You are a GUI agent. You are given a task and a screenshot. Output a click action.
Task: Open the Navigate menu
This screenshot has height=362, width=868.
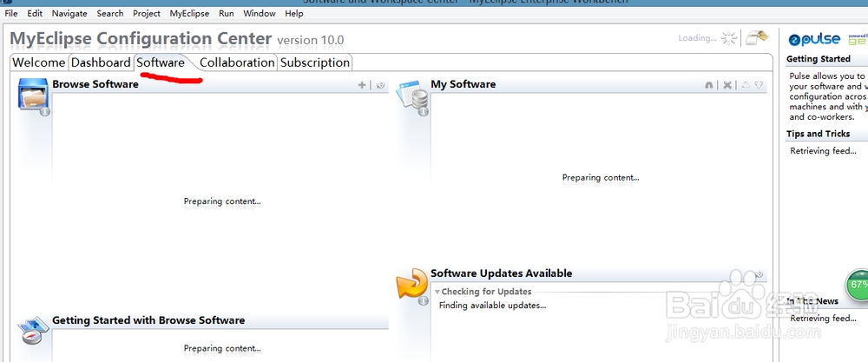(x=69, y=13)
